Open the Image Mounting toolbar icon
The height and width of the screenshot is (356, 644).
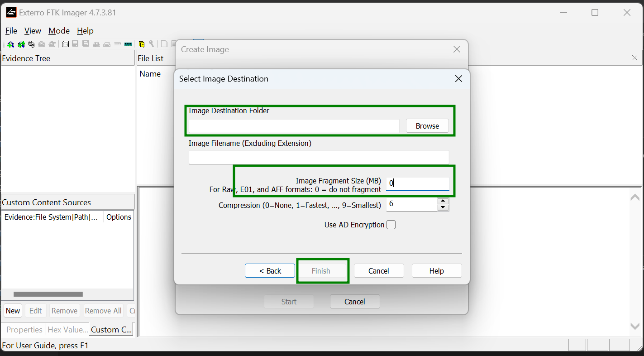(31, 44)
